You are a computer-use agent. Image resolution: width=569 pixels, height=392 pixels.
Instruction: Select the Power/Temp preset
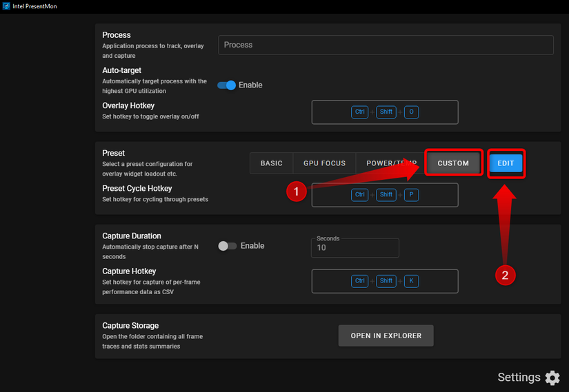tap(390, 163)
